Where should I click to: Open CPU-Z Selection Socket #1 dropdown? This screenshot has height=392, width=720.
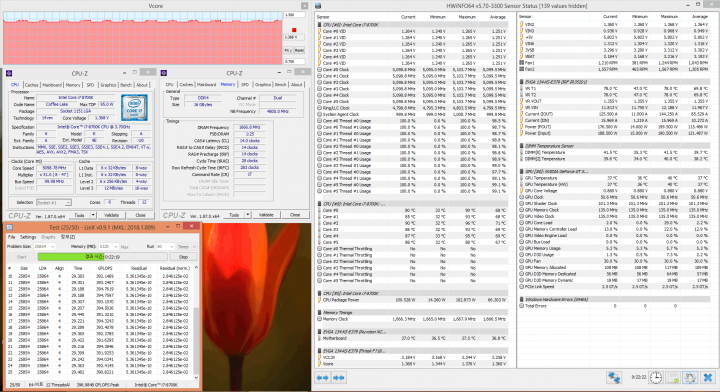tap(68, 202)
